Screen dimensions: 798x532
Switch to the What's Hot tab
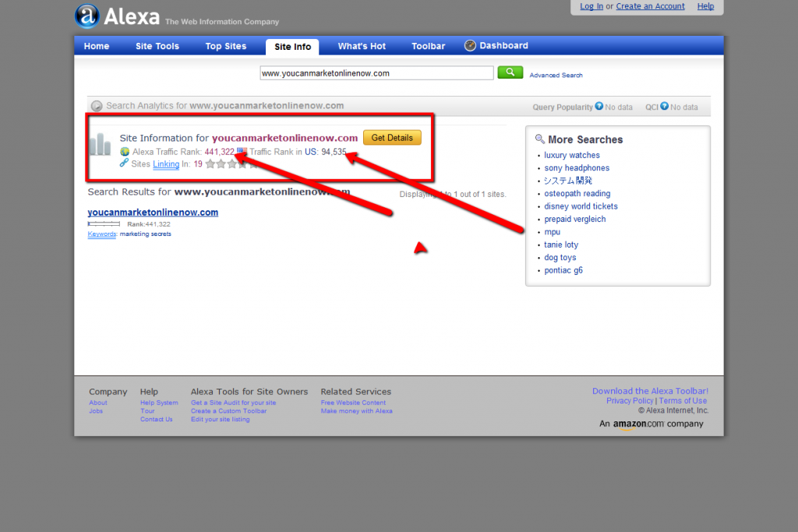tap(361, 46)
